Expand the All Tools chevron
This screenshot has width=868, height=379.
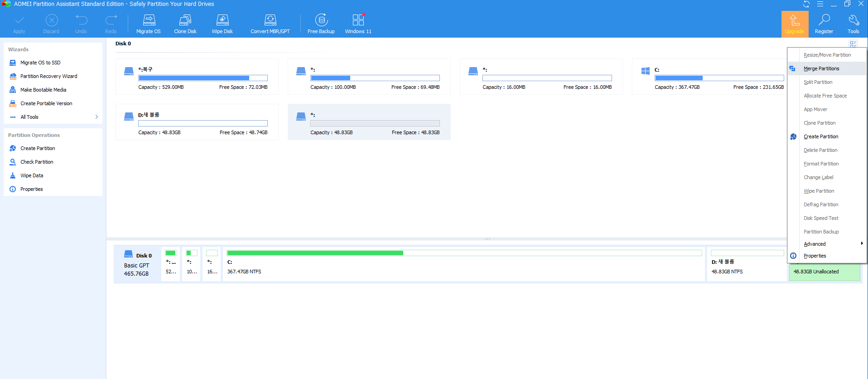(96, 117)
